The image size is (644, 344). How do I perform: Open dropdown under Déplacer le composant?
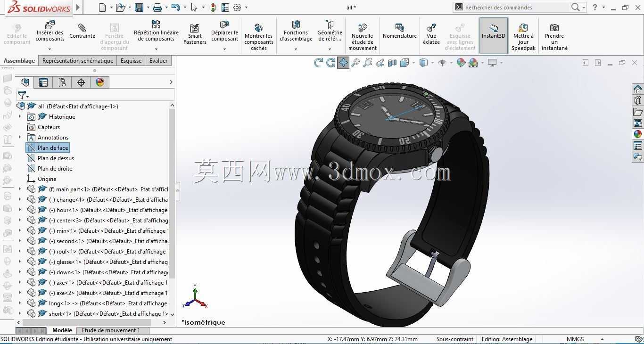[x=224, y=49]
